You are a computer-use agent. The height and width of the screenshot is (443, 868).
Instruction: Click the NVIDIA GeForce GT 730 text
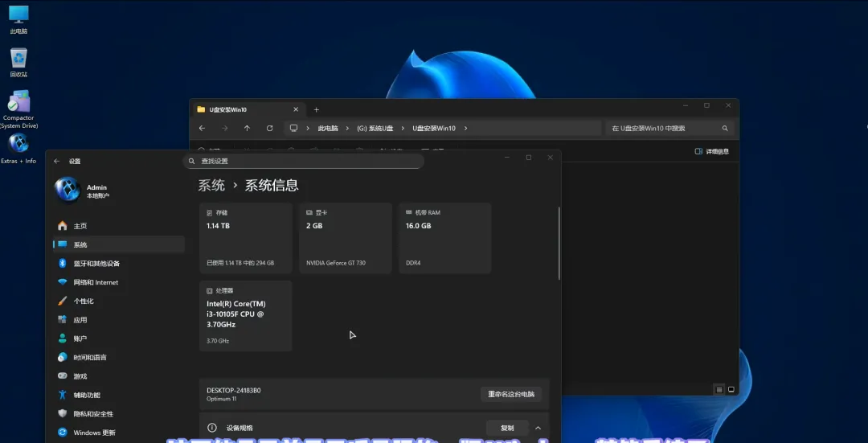pos(336,263)
